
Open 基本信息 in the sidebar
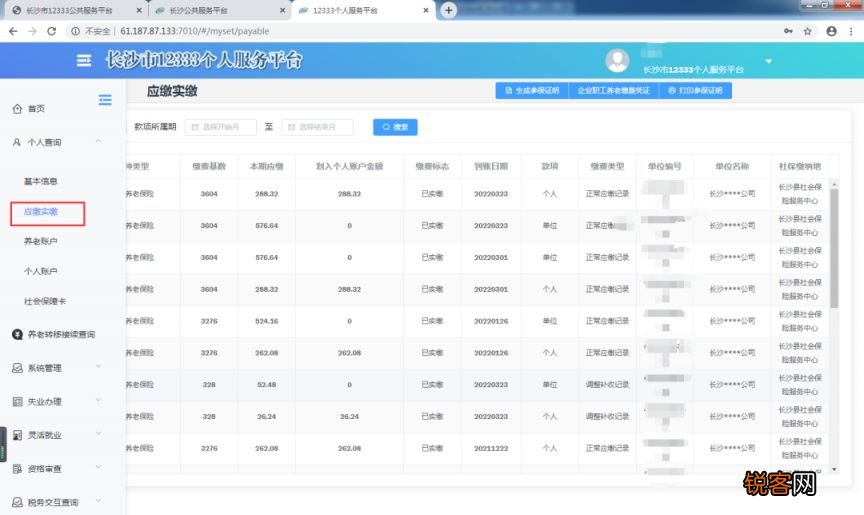40,181
